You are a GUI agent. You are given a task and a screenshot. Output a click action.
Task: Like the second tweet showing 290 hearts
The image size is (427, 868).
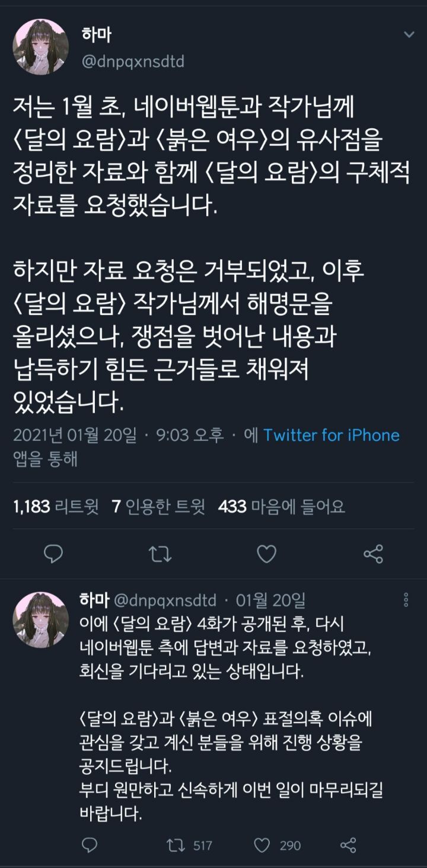[x=277, y=845]
